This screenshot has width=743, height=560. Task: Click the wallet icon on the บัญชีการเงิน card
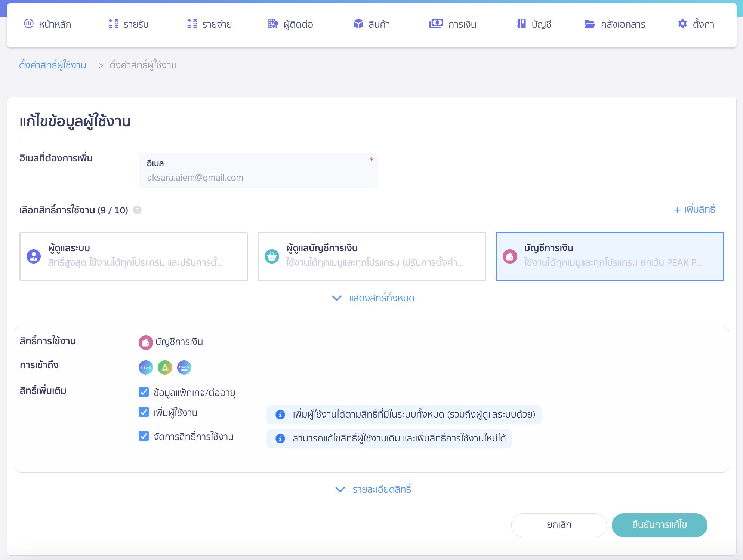pyautogui.click(x=510, y=256)
